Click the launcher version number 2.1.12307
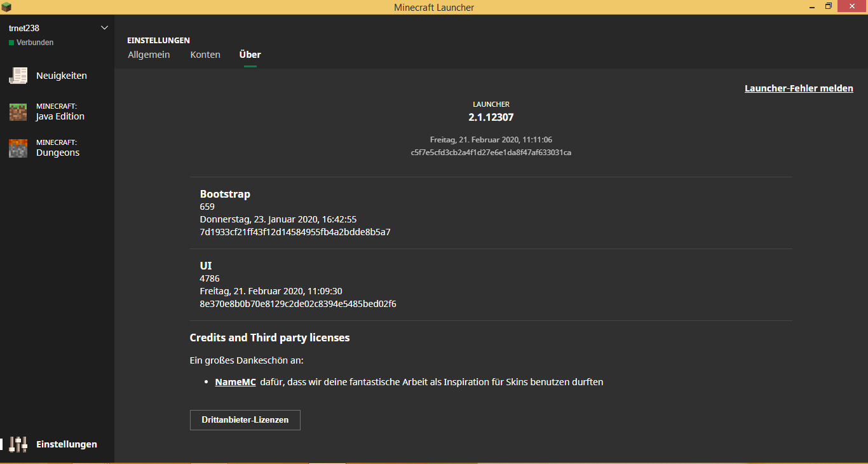Screen dimensions: 868x464 click(491, 117)
